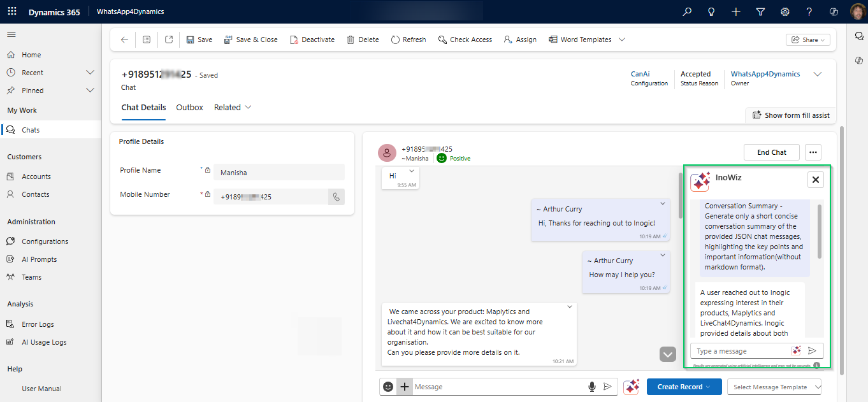Viewport: 868px width, 402px height.
Task: Open the emoji picker in message box
Action: coord(388,387)
